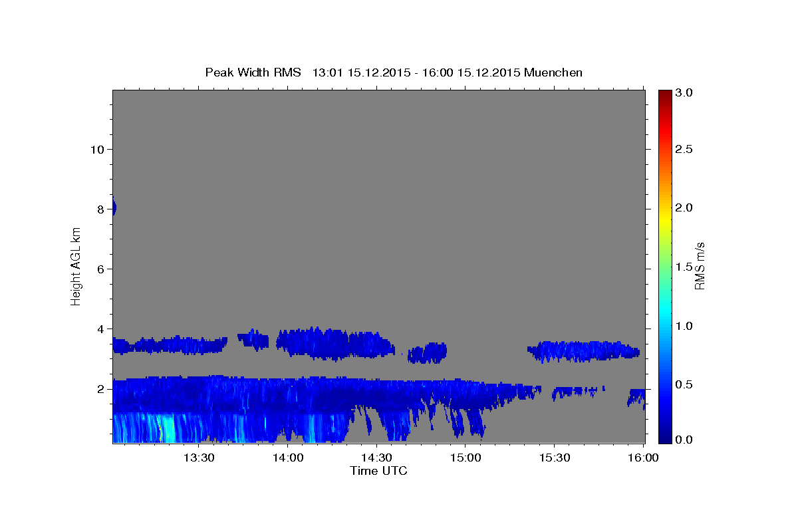Click the 15:00 time tick label
Image resolution: width=798 pixels, height=532 pixels.
[x=465, y=458]
